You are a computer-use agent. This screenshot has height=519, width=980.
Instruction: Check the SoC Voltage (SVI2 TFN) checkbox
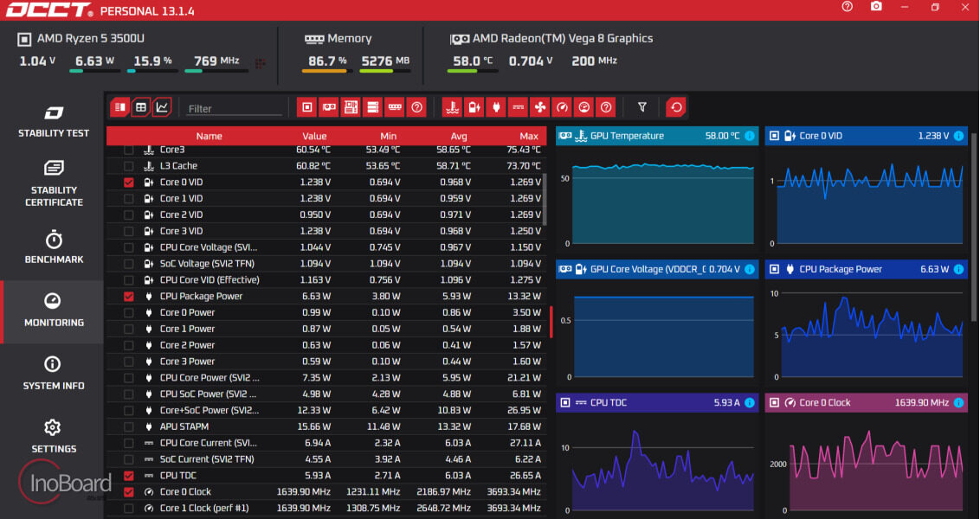pyautogui.click(x=129, y=264)
